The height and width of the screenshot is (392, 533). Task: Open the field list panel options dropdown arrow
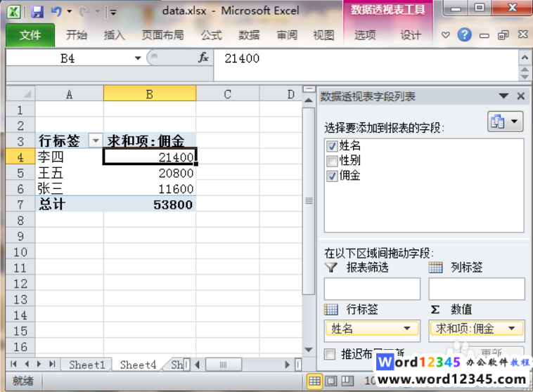tap(503, 96)
